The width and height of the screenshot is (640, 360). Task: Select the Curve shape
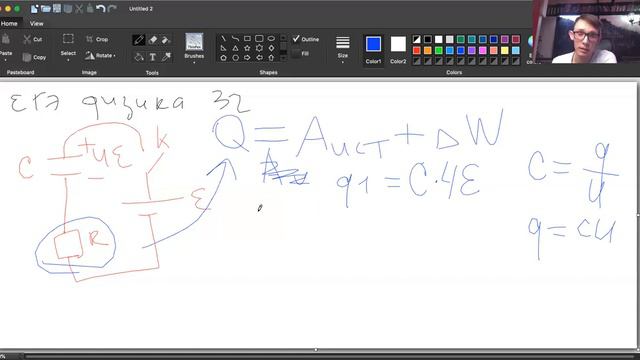(x=235, y=38)
